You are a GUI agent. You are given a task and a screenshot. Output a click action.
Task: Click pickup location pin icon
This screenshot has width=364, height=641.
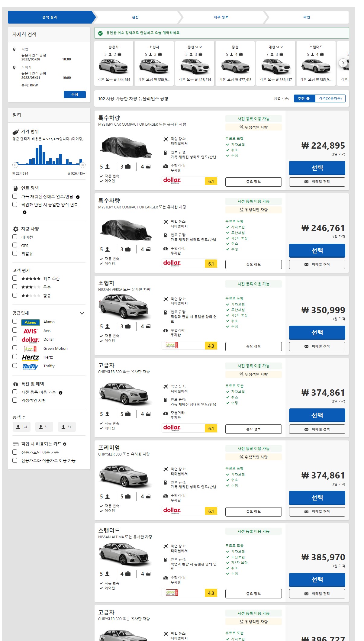coord(14,50)
